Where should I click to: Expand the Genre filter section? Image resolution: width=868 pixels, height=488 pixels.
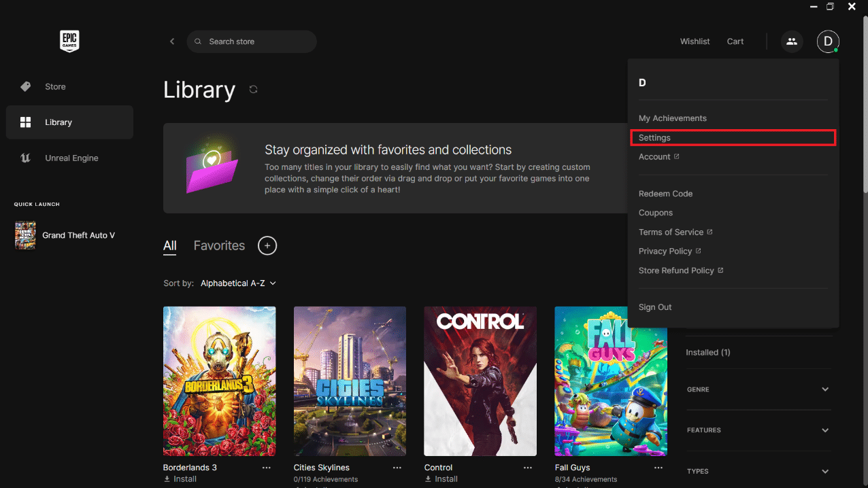pos(758,389)
